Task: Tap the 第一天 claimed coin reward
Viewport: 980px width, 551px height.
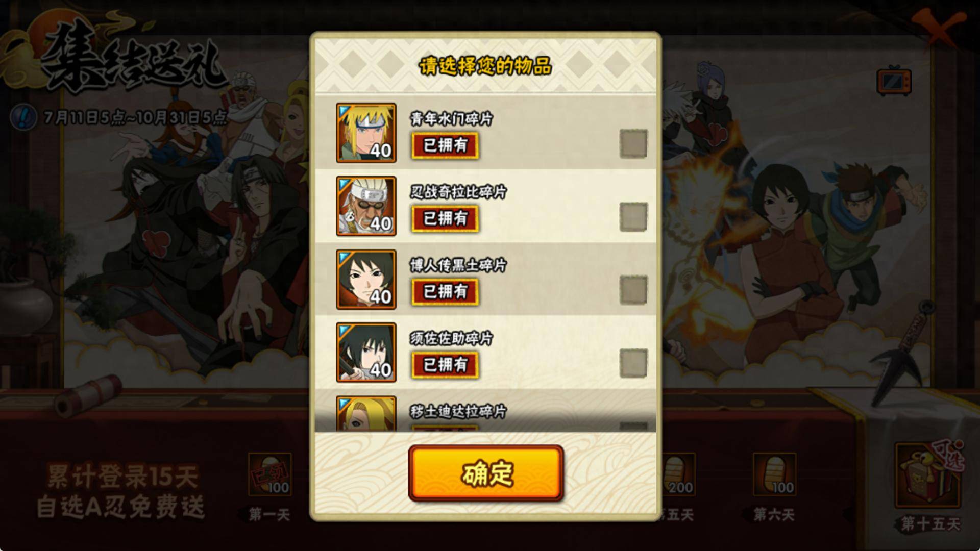Action: 269,474
